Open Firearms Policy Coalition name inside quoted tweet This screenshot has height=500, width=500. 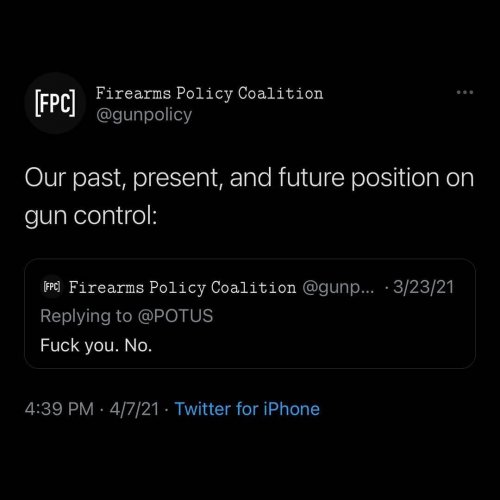(182, 287)
